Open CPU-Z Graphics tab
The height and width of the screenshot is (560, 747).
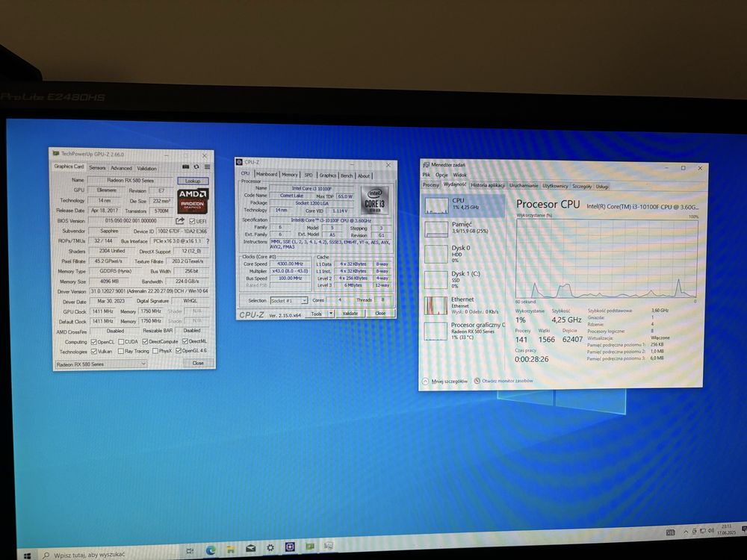[x=327, y=175]
